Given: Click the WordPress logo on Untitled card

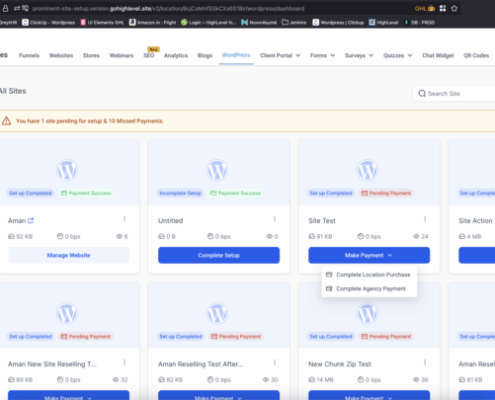Looking at the screenshot, I should click(x=217, y=170).
